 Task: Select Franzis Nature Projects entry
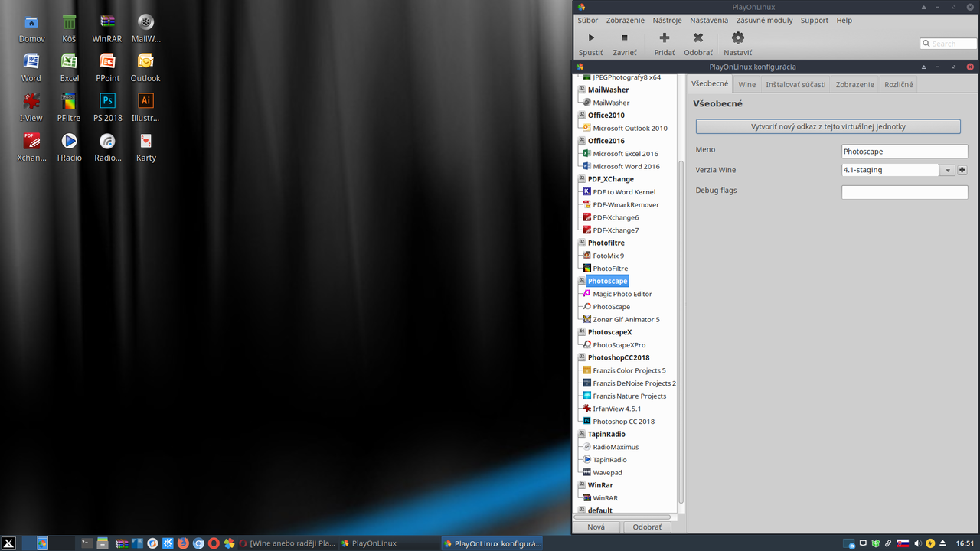[x=629, y=396]
